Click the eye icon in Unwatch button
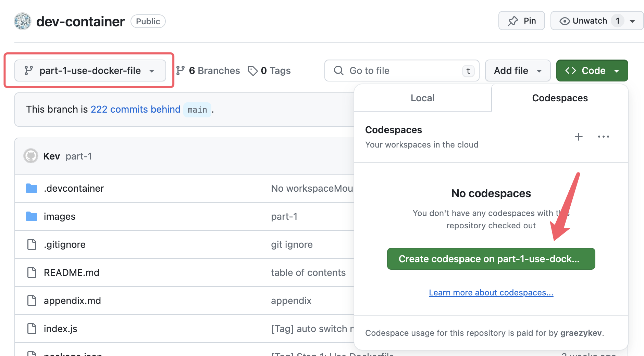Screen dimensions: 644x356 coord(565,21)
